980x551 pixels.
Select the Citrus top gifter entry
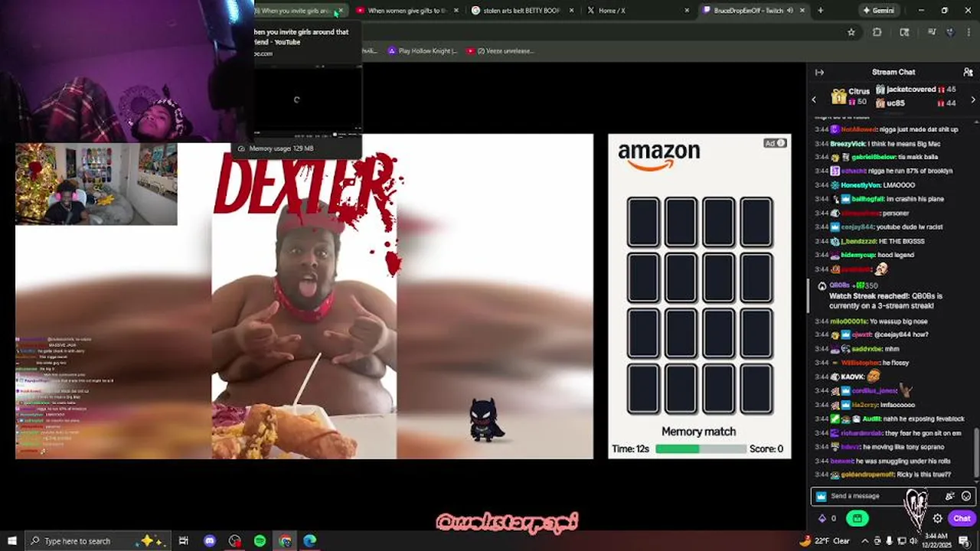click(850, 96)
